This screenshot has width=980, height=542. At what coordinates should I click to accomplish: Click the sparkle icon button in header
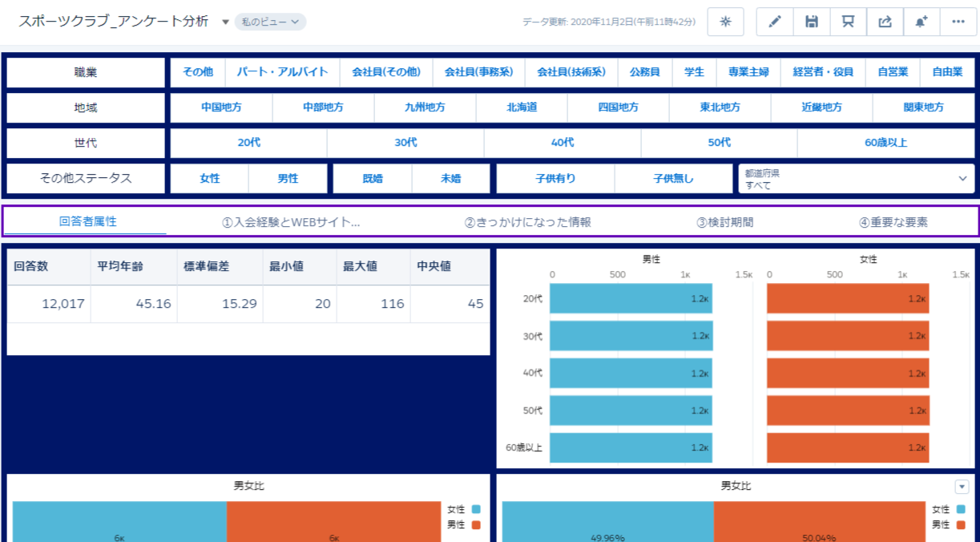pyautogui.click(x=725, y=22)
